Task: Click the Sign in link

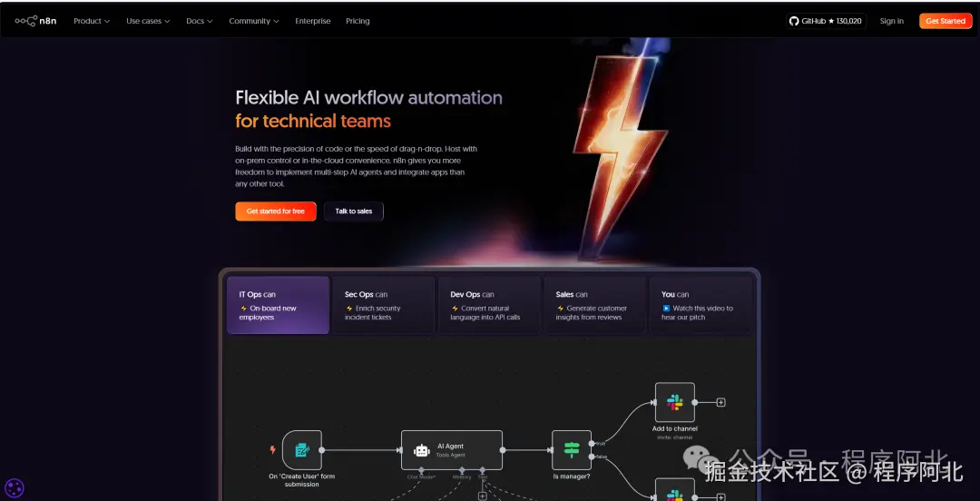Action: pos(891,21)
